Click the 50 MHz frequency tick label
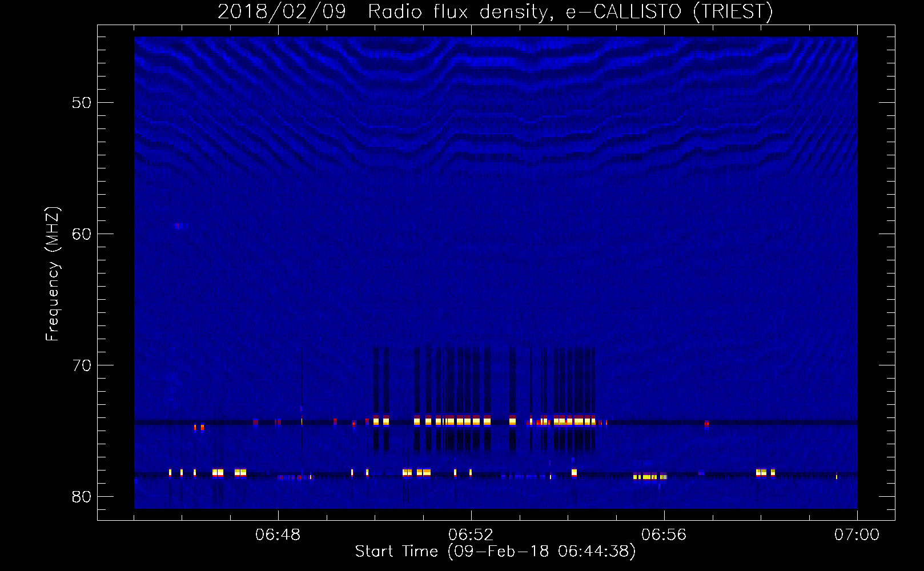This screenshot has height=571, width=924. (x=82, y=103)
